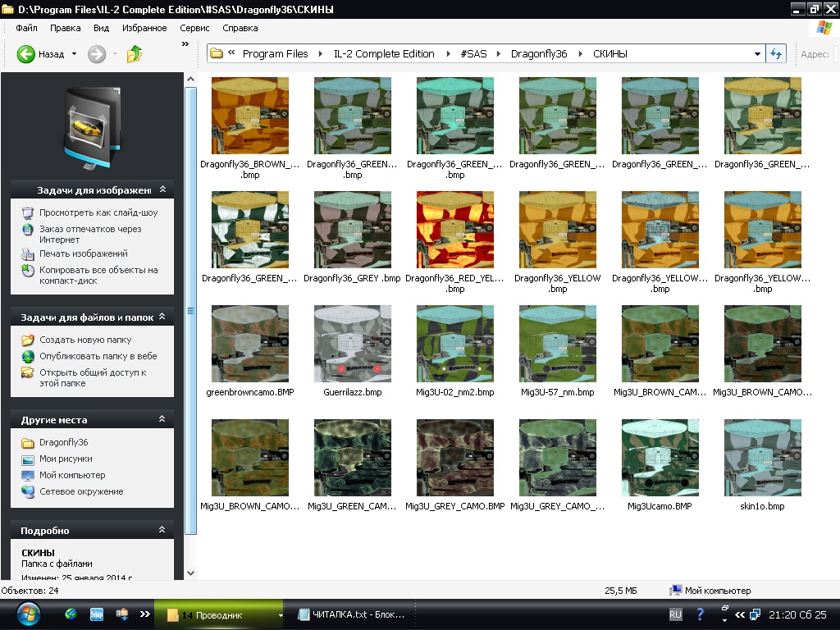The image size is (840, 630).
Task: Navigate to IL-2 Complete Edition breadcrumb
Action: [384, 53]
